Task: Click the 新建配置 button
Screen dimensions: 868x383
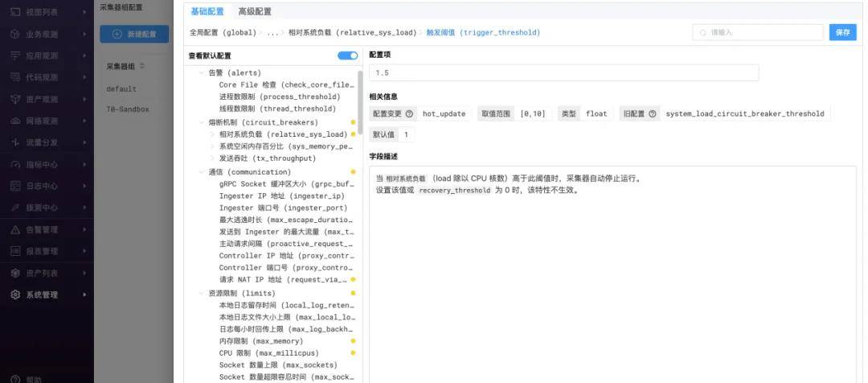Action: tap(134, 34)
